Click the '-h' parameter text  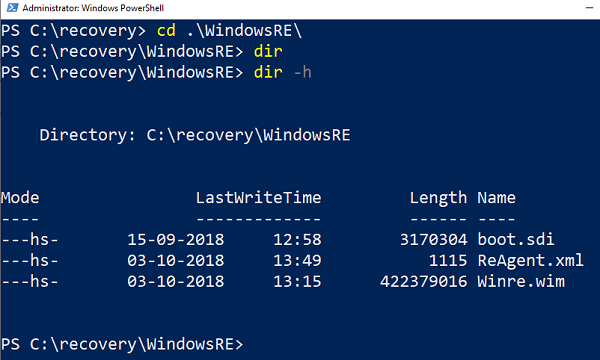[303, 72]
